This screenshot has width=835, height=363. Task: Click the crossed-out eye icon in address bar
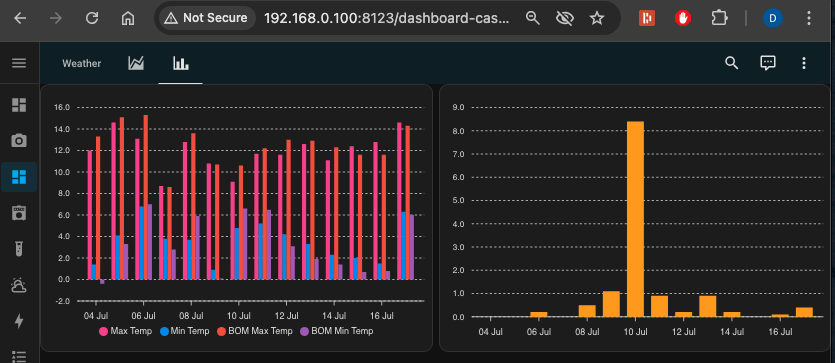pos(564,19)
